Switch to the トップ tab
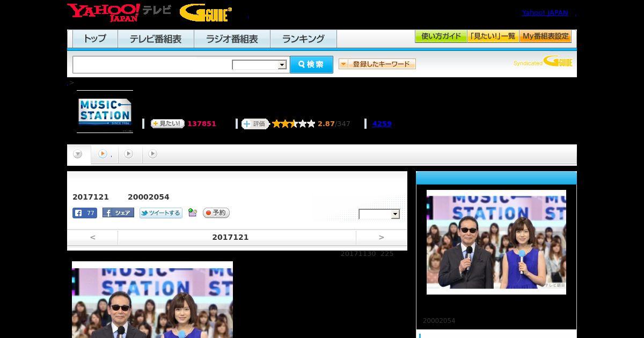Image resolution: width=644 pixels, height=338 pixels. tap(95, 39)
